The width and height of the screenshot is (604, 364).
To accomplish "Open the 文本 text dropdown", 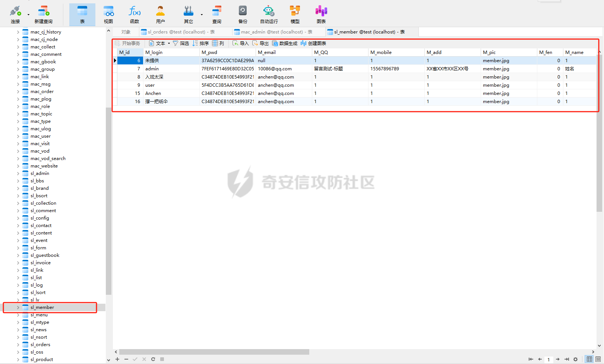I will click(x=159, y=43).
